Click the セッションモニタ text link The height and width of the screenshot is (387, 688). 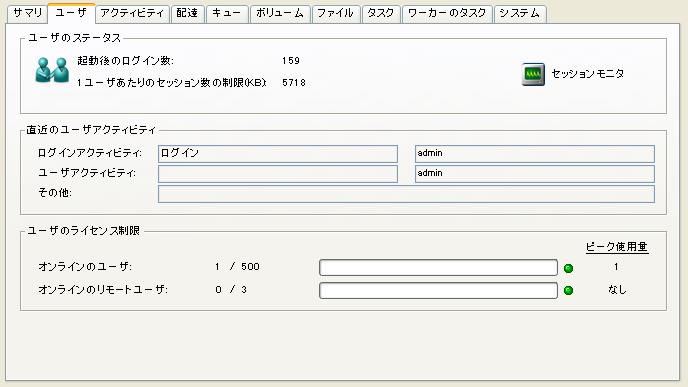(x=588, y=74)
